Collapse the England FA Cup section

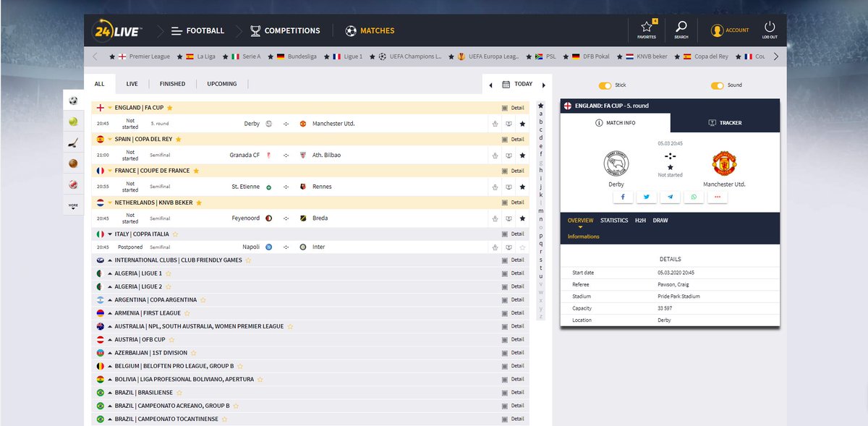pyautogui.click(x=110, y=108)
